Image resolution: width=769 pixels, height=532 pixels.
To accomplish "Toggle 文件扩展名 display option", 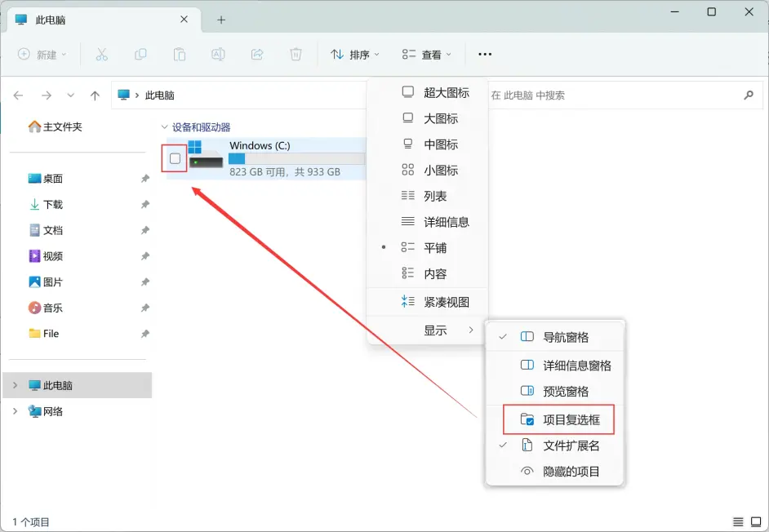I will point(571,446).
